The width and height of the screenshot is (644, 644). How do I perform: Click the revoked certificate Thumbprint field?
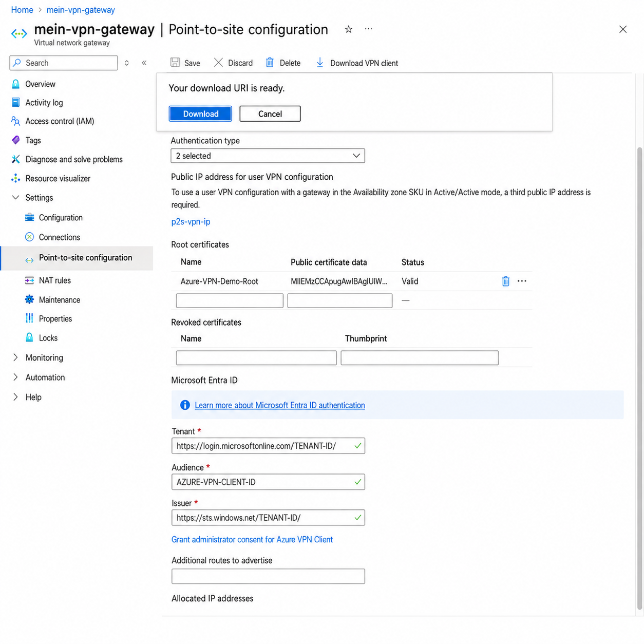coord(420,357)
